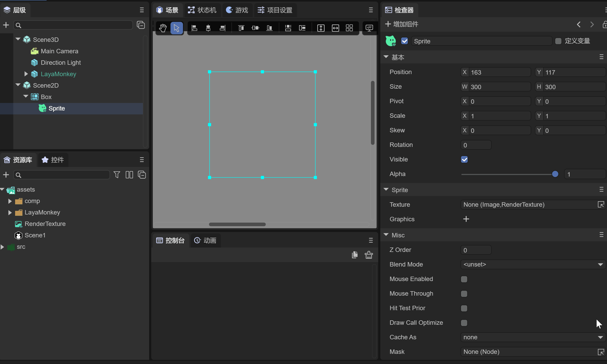Image resolution: width=607 pixels, height=364 pixels.
Task: Click the Rotation input field
Action: point(476,145)
